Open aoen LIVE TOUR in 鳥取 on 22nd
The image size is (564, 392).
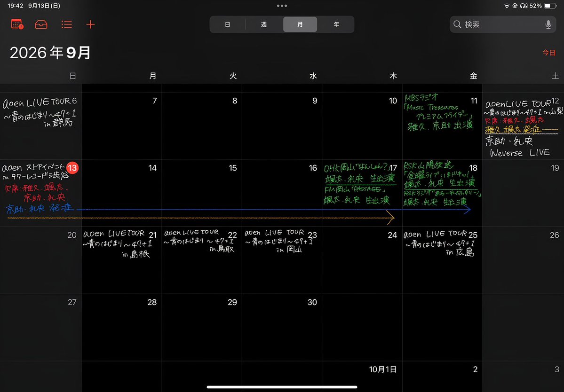(x=199, y=242)
